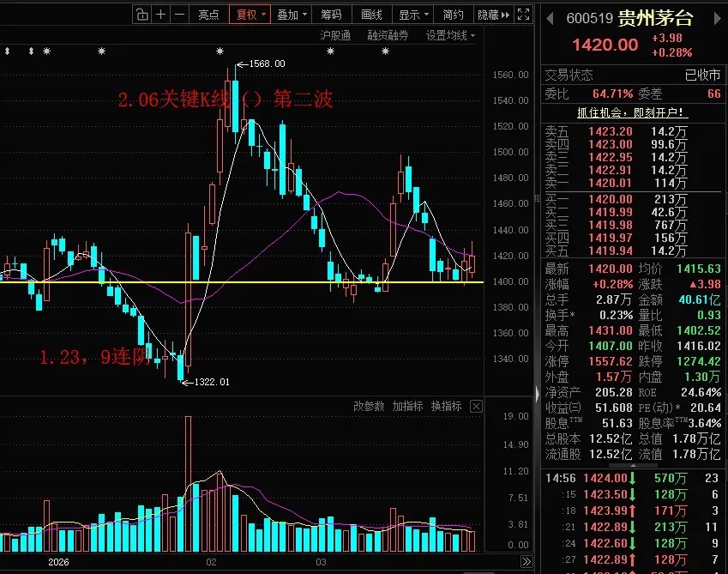Click the 卖四 volume 99.6万
Screen dimensions: 728x574
pos(669,144)
